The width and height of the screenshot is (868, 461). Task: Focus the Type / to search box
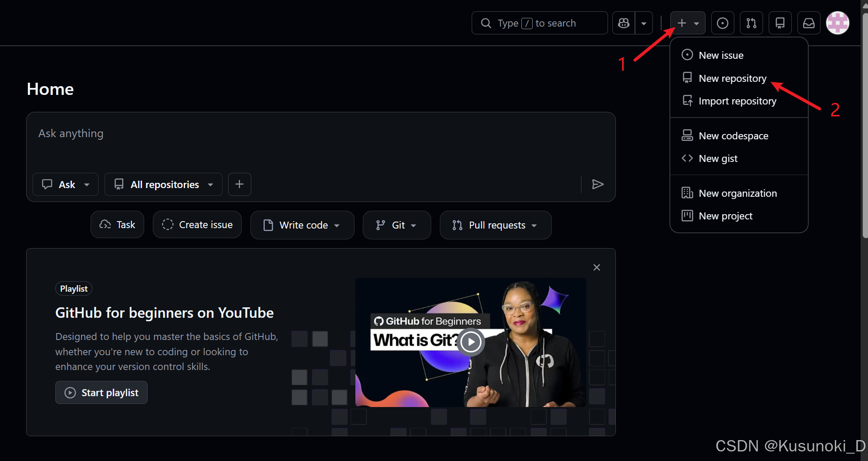click(539, 23)
